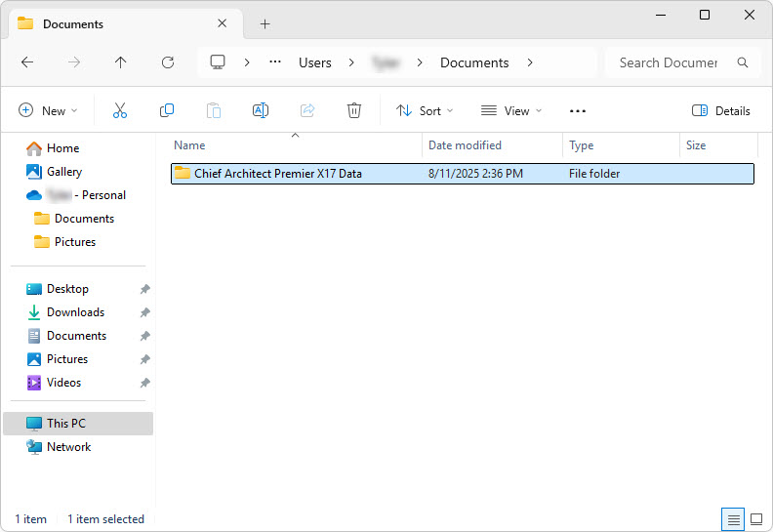This screenshot has height=532, width=773.
Task: Open the View layout dropdown
Action: pos(511,110)
